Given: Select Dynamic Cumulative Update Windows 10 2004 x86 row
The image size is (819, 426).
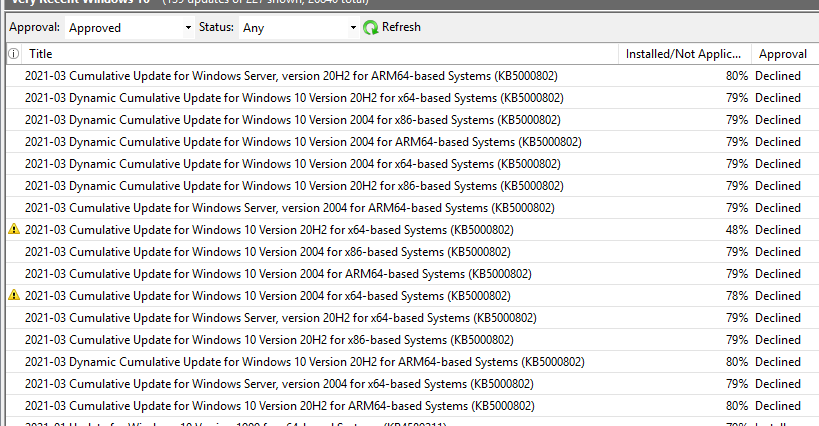Looking at the screenshot, I should [x=413, y=120].
